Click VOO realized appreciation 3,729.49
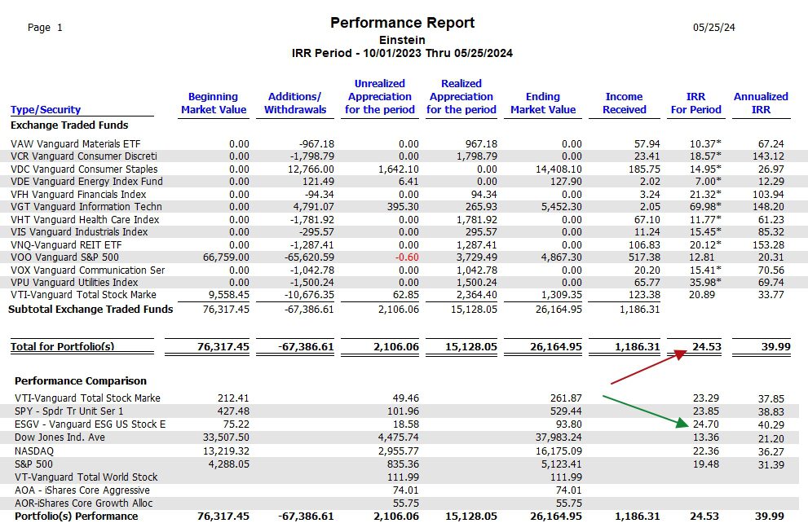The height and width of the screenshot is (532, 808). pyautogui.click(x=477, y=257)
